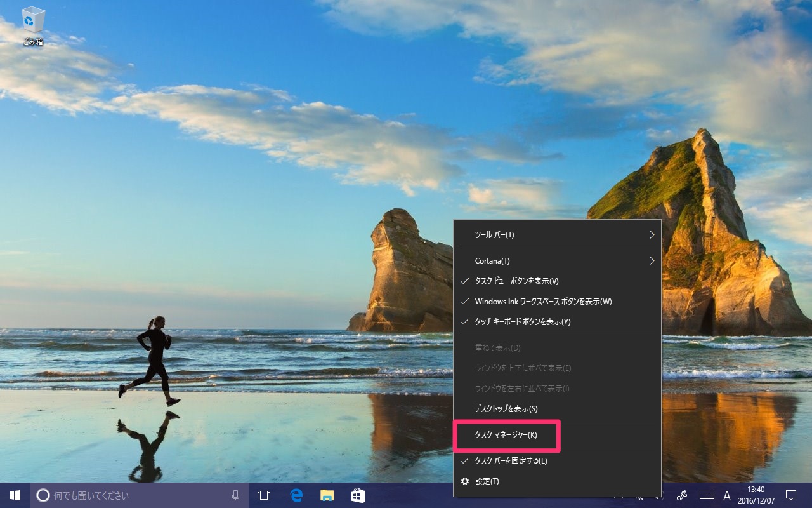Open the Windows Ink Workspace pen icon

coord(683,495)
